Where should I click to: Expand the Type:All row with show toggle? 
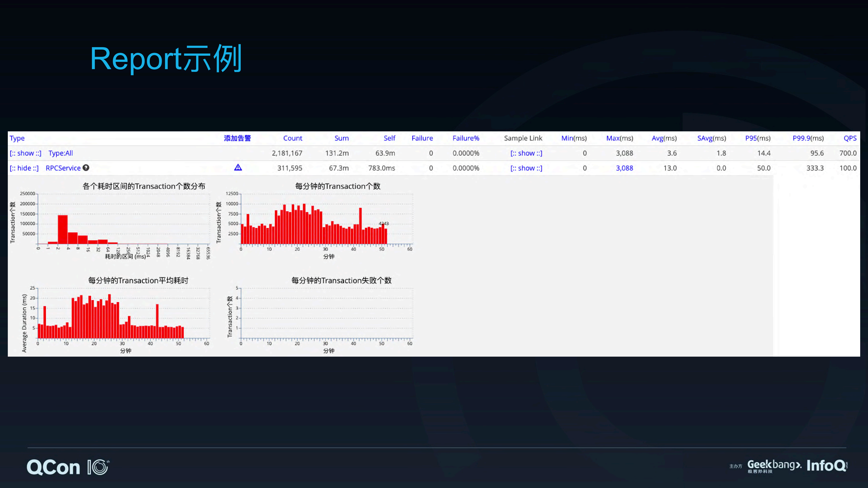pos(25,153)
